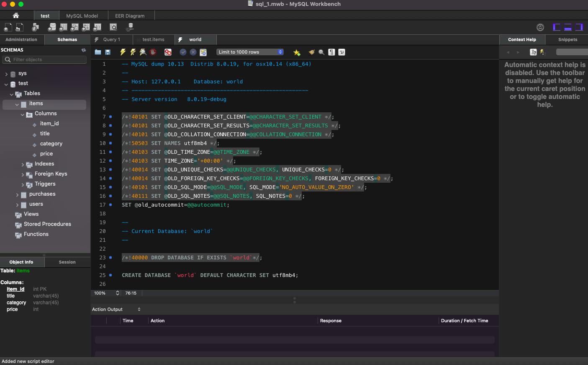
Task: Open the editor zoom level stepper
Action: (118, 293)
